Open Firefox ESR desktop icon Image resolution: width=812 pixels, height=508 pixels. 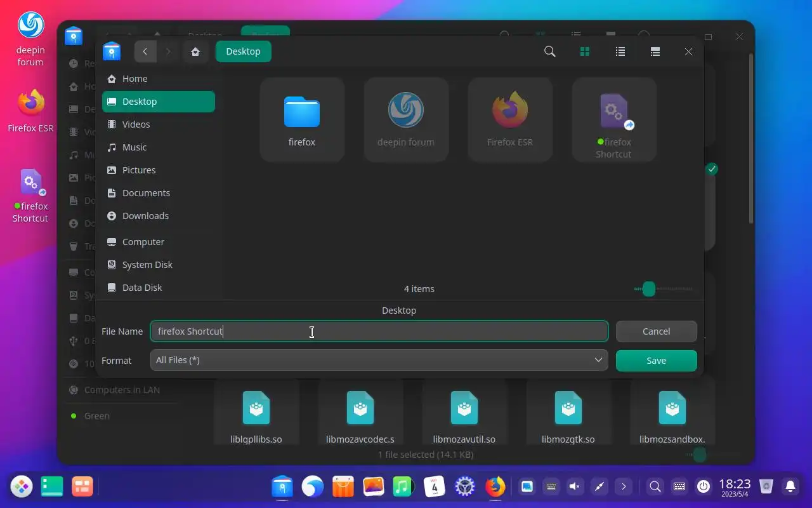[x=30, y=111]
